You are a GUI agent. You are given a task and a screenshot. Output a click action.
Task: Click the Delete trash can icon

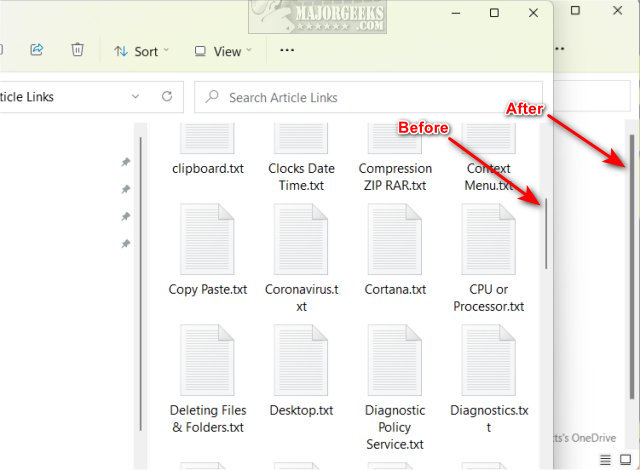77,50
